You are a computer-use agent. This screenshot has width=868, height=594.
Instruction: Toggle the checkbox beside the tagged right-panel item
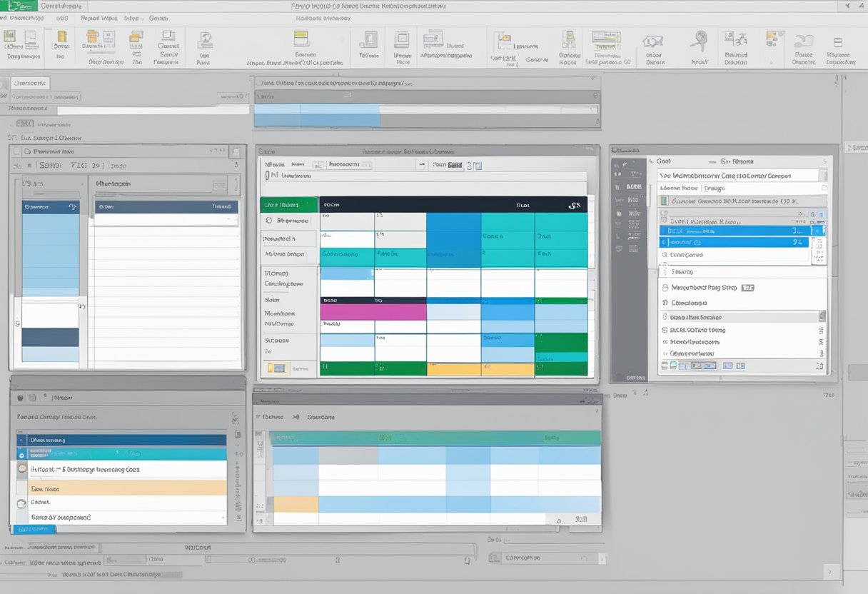coord(665,288)
